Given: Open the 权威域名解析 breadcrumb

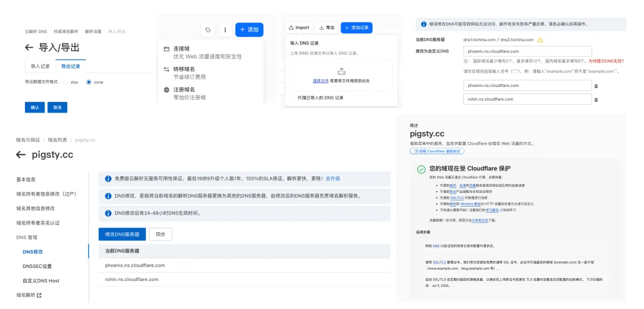Looking at the screenshot, I should tap(66, 32).
